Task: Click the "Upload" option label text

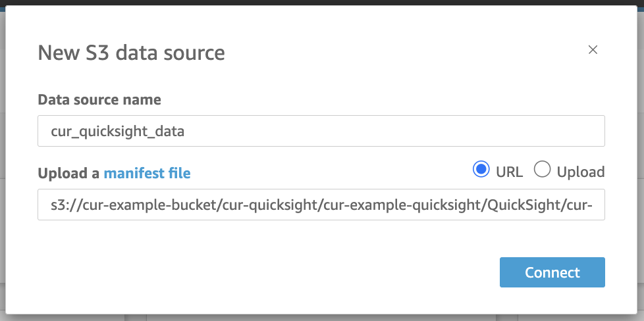Action: coord(580,172)
